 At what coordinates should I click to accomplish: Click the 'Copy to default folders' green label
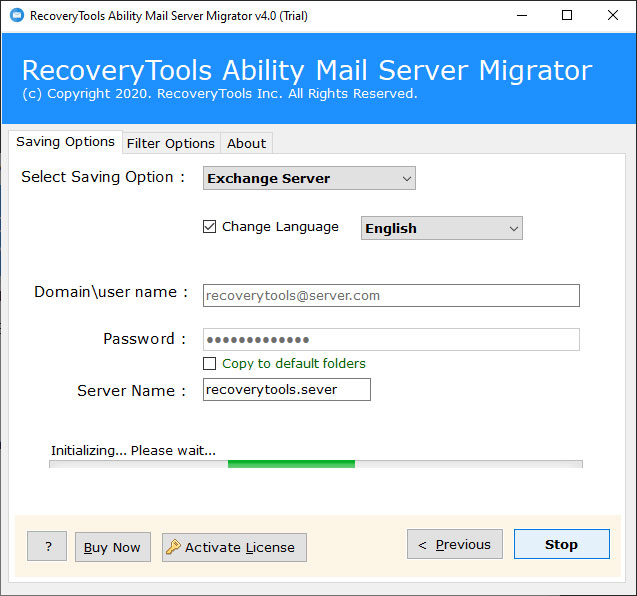294,363
